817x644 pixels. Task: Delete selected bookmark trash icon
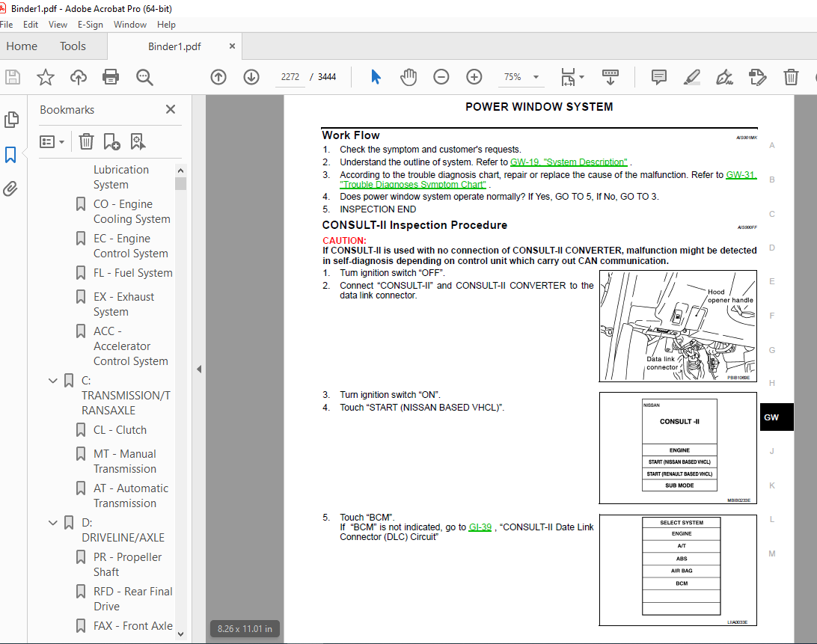tap(86, 141)
